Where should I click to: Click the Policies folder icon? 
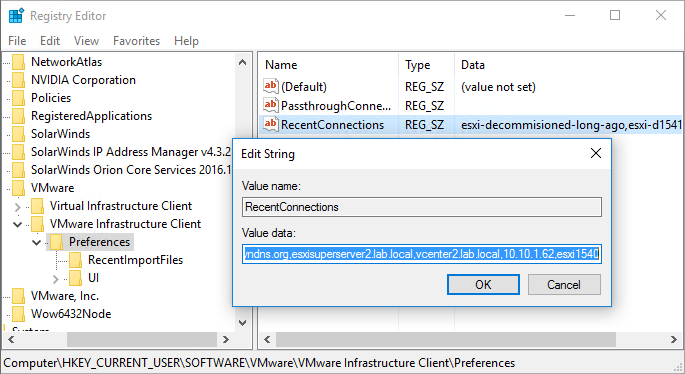pyautogui.click(x=19, y=98)
